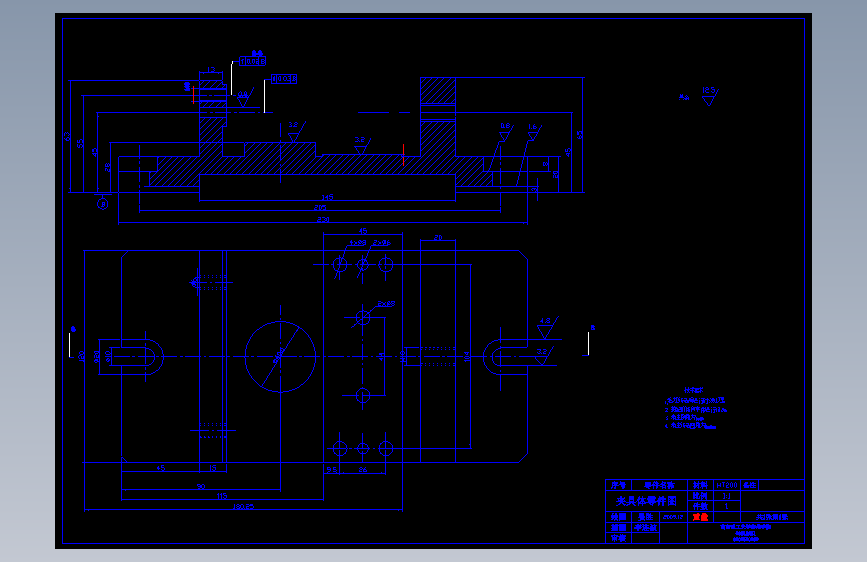
Task: Select the 205 dimension text
Action: click(320, 207)
